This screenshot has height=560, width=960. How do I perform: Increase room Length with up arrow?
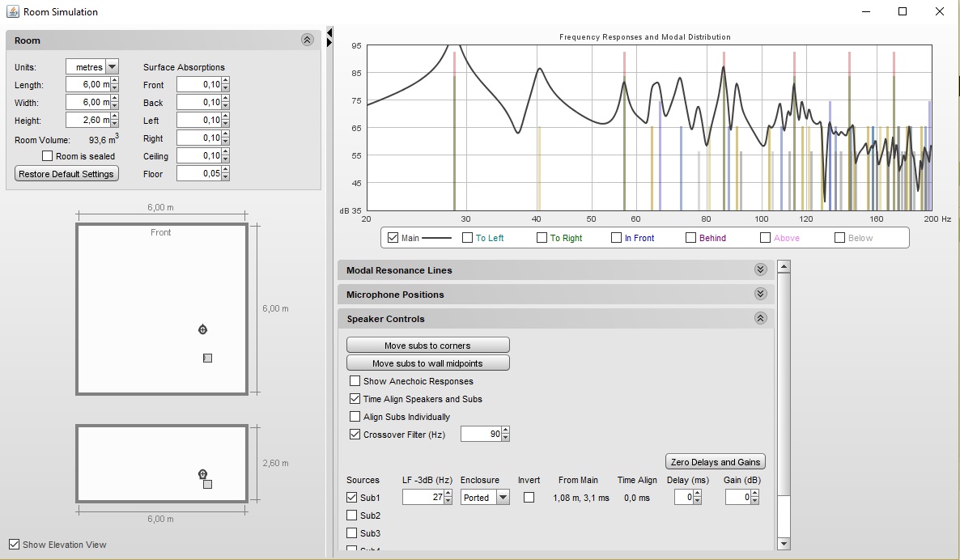pyautogui.click(x=114, y=81)
